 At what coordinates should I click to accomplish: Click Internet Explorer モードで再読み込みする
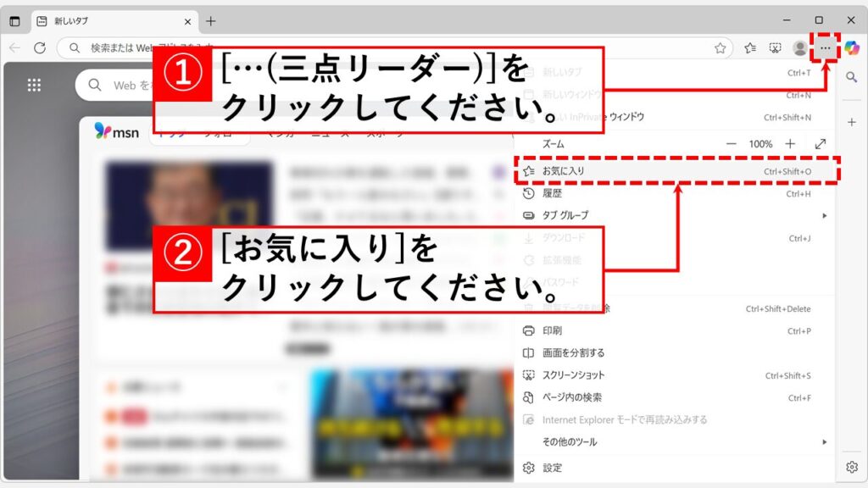[674, 420]
